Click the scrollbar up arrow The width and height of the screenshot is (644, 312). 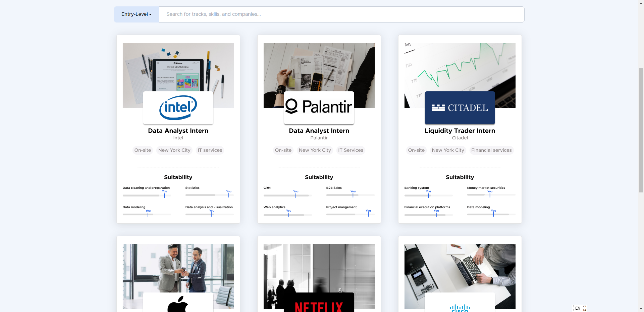pos(641,3)
